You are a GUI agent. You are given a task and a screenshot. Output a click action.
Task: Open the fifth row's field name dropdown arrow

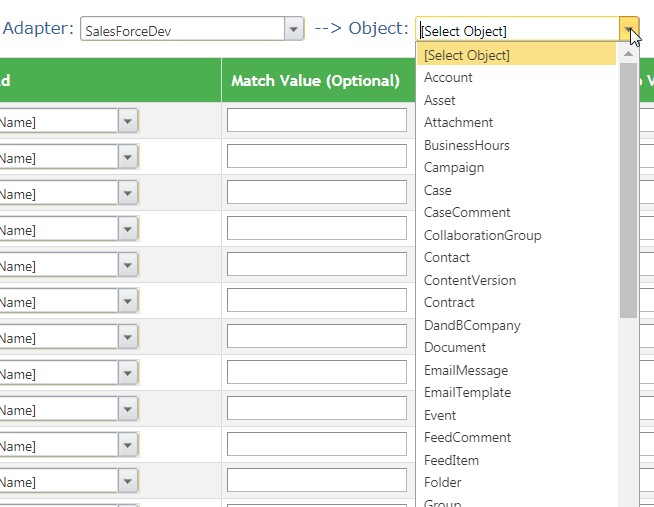click(x=128, y=265)
